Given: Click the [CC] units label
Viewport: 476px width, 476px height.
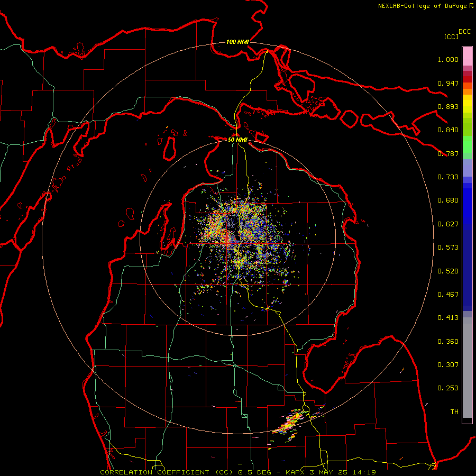Looking at the screenshot, I should (451, 36).
